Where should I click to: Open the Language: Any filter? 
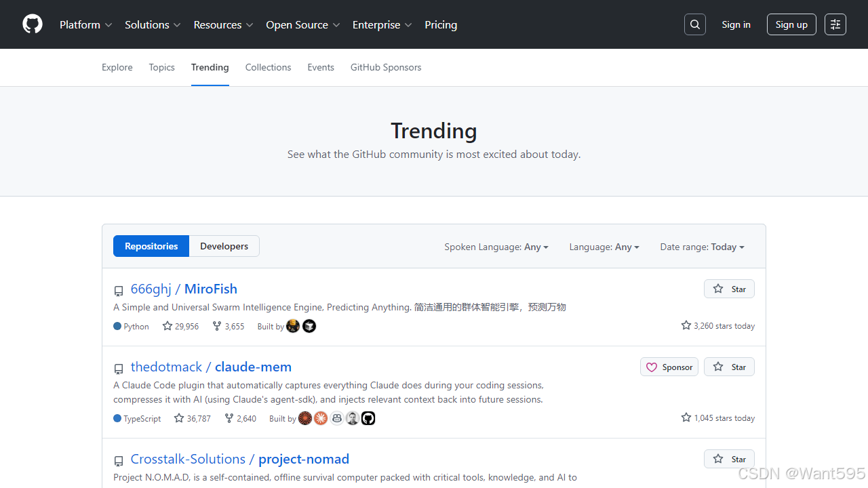point(604,247)
